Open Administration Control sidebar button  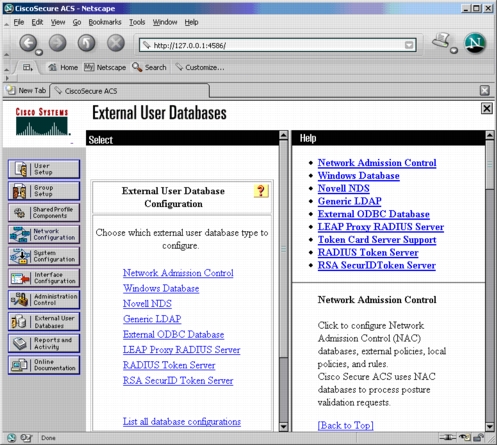pos(44,300)
